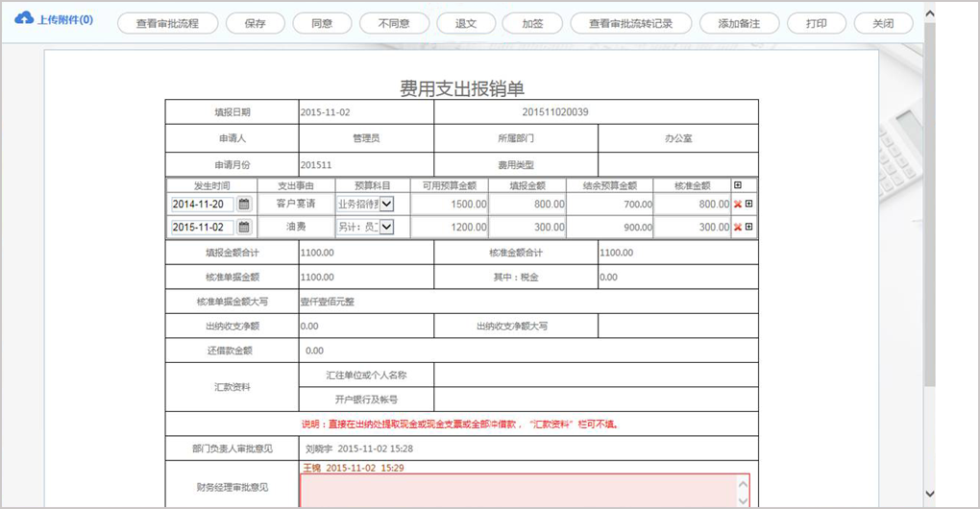Click the 其中：税金 value 0.00
980x509 pixels.
tap(609, 278)
